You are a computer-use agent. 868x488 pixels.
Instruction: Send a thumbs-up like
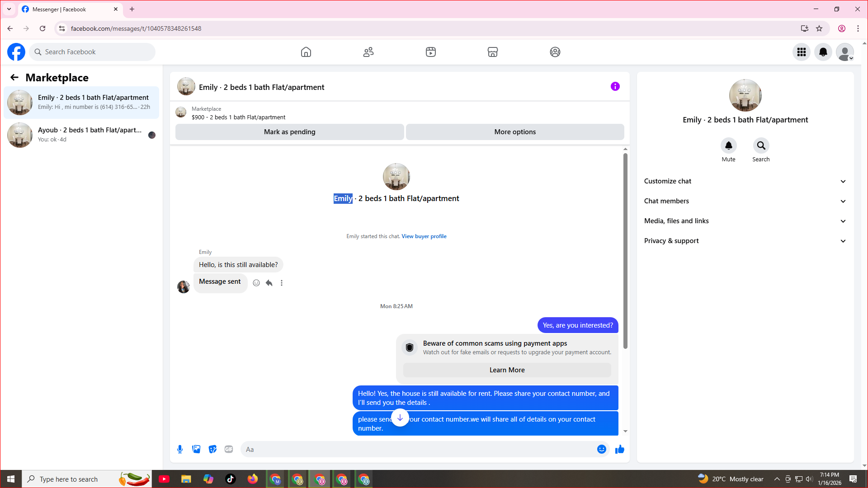620,449
